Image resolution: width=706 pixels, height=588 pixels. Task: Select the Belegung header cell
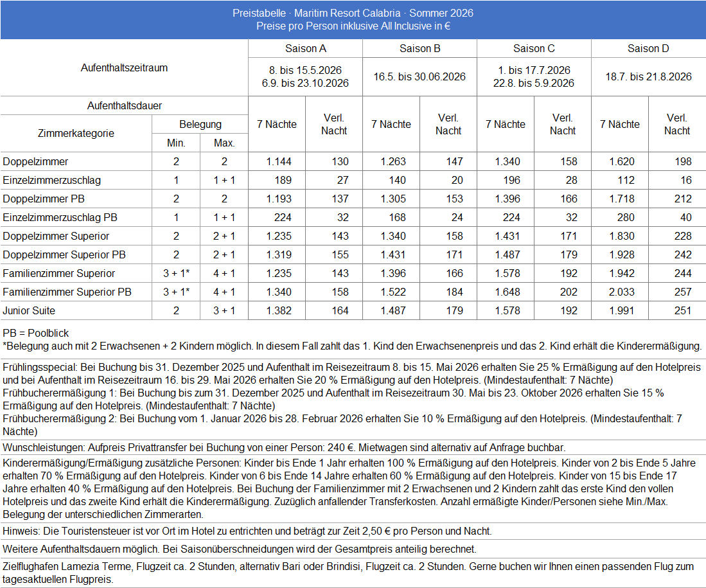(200, 125)
